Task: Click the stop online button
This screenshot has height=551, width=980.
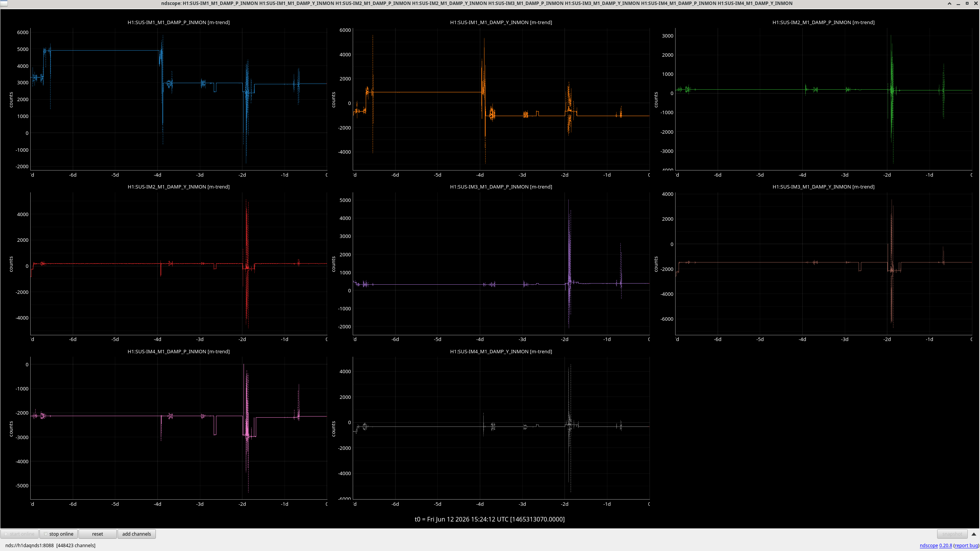Action: tap(59, 534)
